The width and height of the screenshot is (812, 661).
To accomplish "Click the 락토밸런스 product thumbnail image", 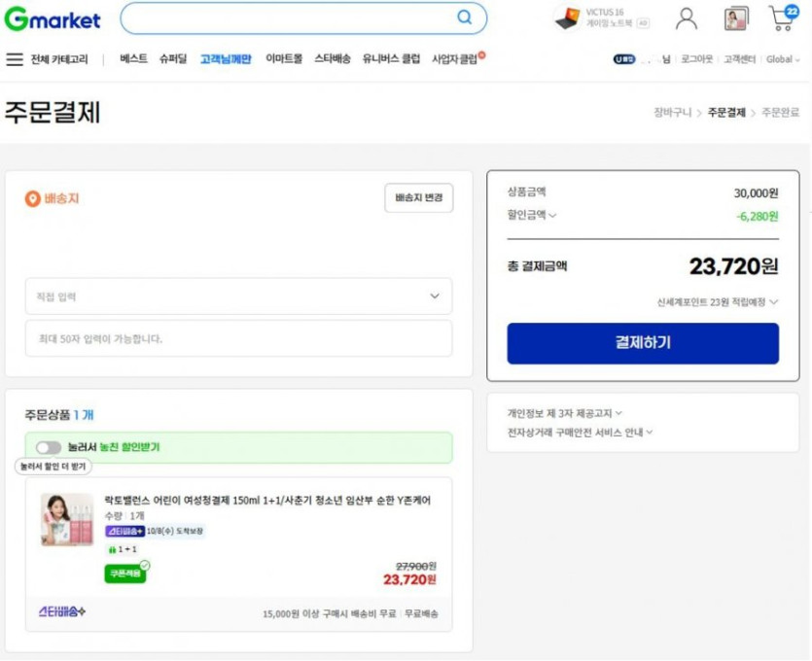I will [67, 519].
